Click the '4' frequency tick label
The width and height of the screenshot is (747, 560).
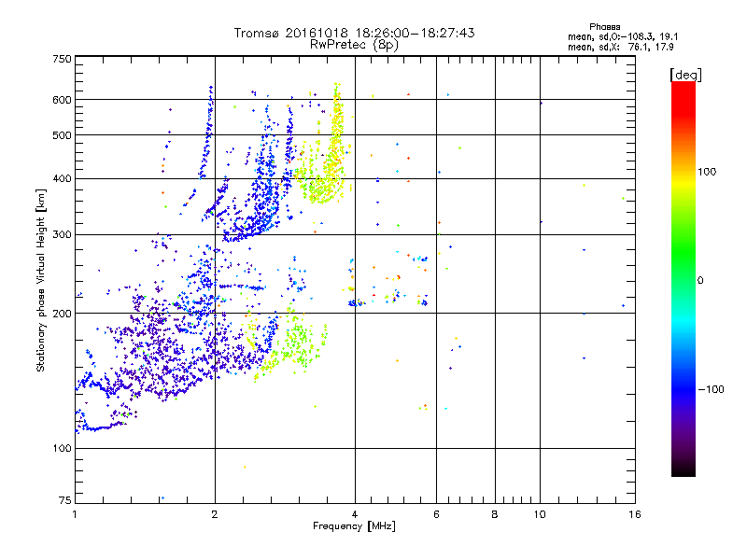pos(355,514)
